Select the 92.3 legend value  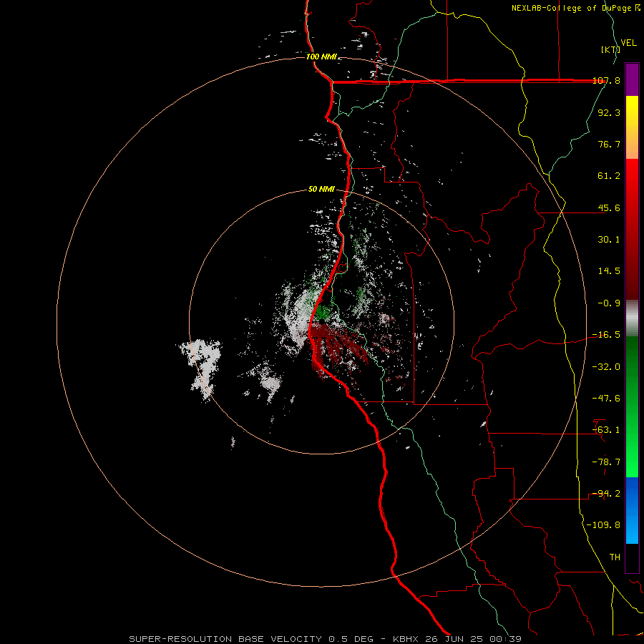coord(609,112)
